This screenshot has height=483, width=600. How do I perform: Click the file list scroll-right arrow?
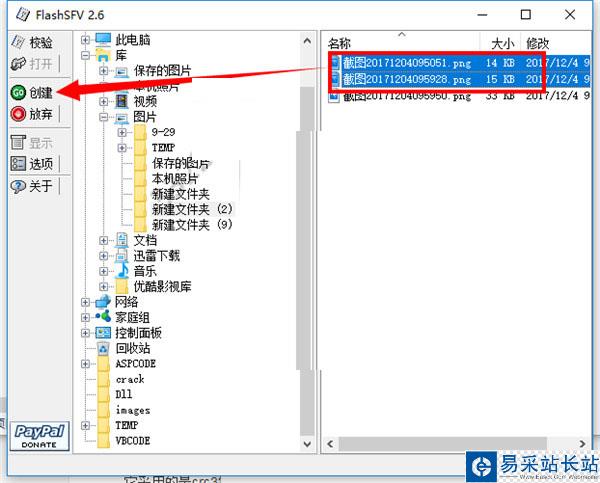tap(582, 444)
